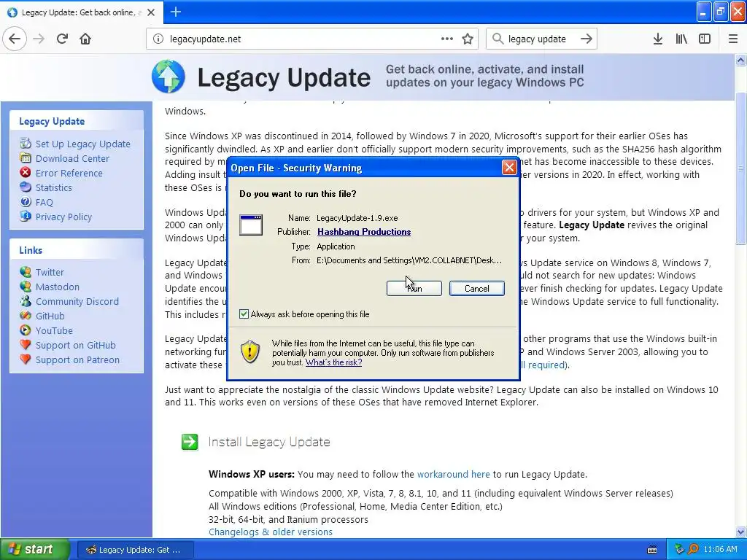Image resolution: width=747 pixels, height=560 pixels.
Task: Click the magnifier tray icon
Action: pyautogui.click(x=693, y=550)
